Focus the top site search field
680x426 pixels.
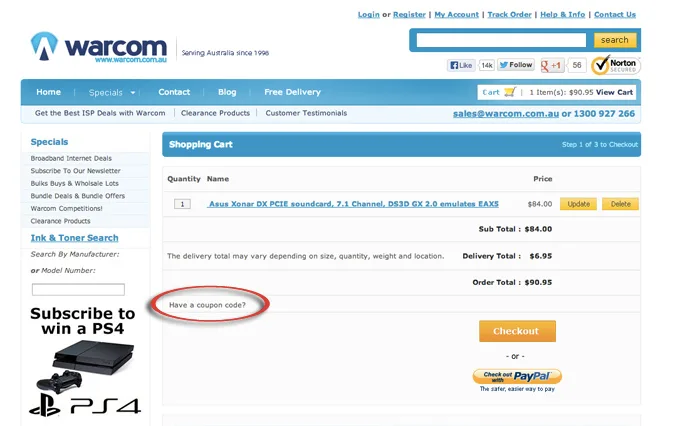(501, 40)
